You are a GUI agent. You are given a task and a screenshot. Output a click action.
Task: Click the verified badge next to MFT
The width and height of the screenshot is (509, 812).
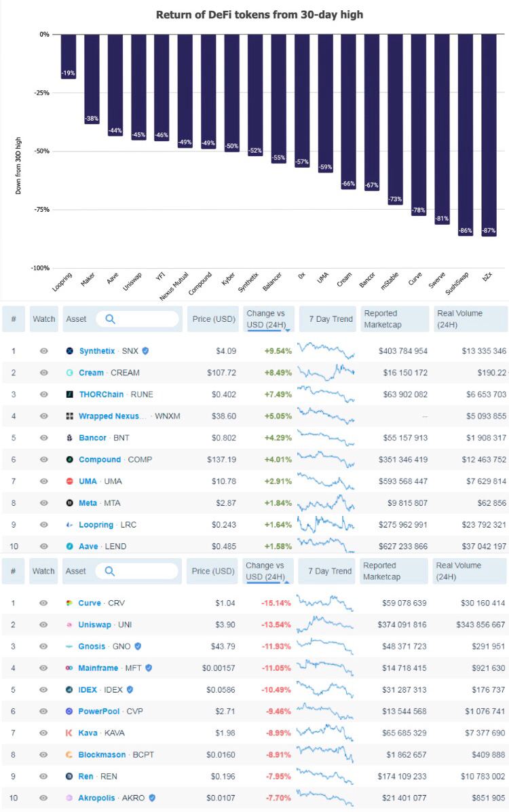[149, 669]
